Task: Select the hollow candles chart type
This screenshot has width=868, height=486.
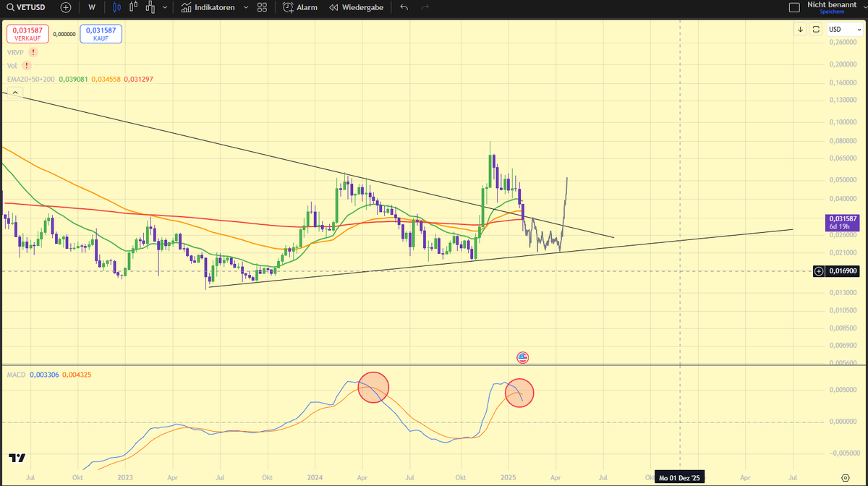Action: [x=134, y=7]
